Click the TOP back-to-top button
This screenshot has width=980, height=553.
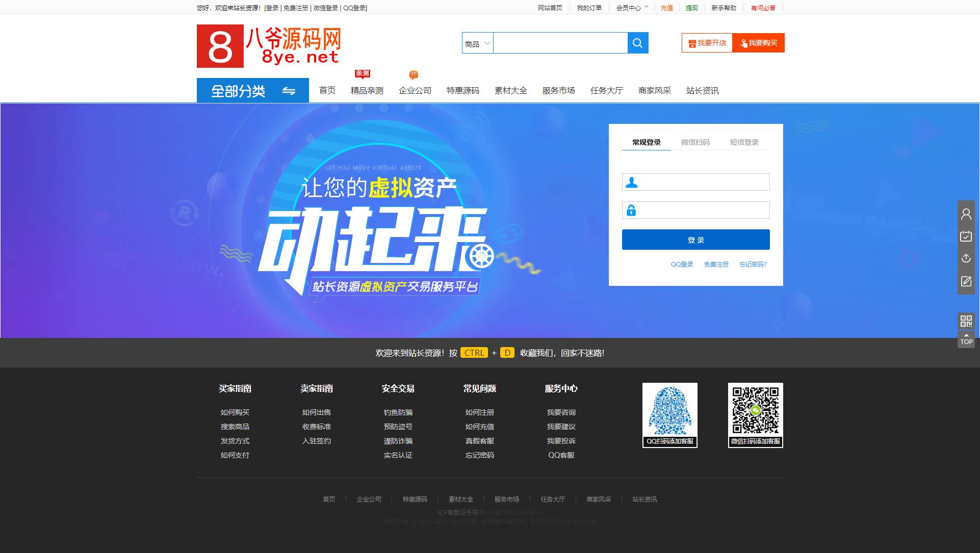pyautogui.click(x=966, y=339)
